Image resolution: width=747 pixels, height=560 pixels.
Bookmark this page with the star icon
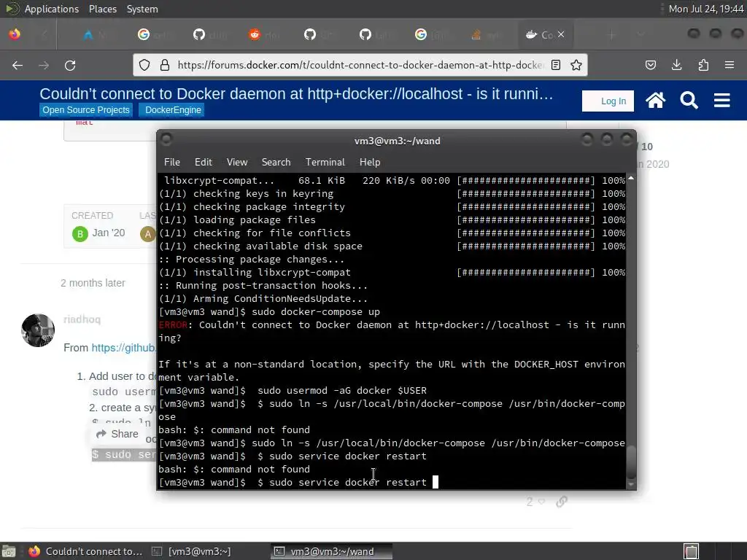[576, 65]
